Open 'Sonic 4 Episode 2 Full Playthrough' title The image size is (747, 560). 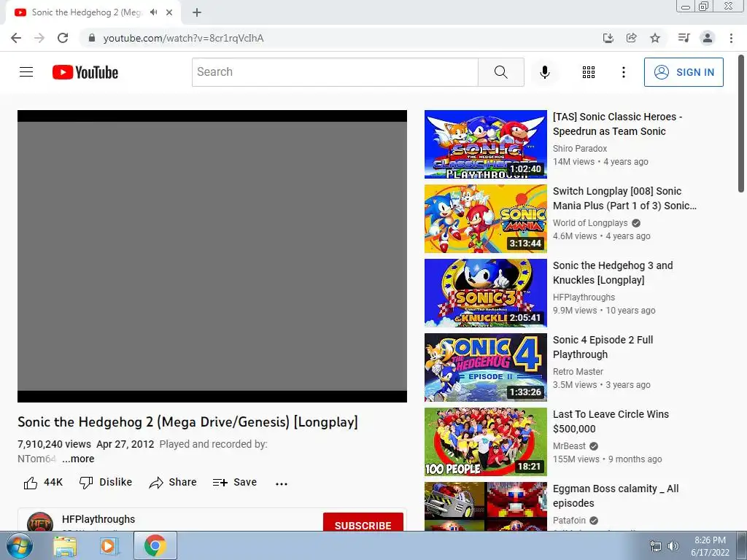click(x=603, y=346)
